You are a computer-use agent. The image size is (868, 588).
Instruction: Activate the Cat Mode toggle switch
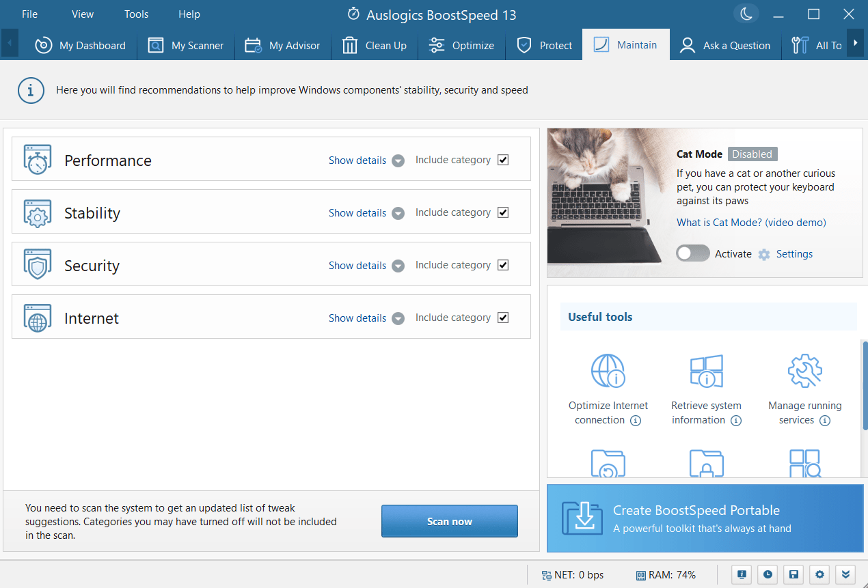pyautogui.click(x=693, y=253)
